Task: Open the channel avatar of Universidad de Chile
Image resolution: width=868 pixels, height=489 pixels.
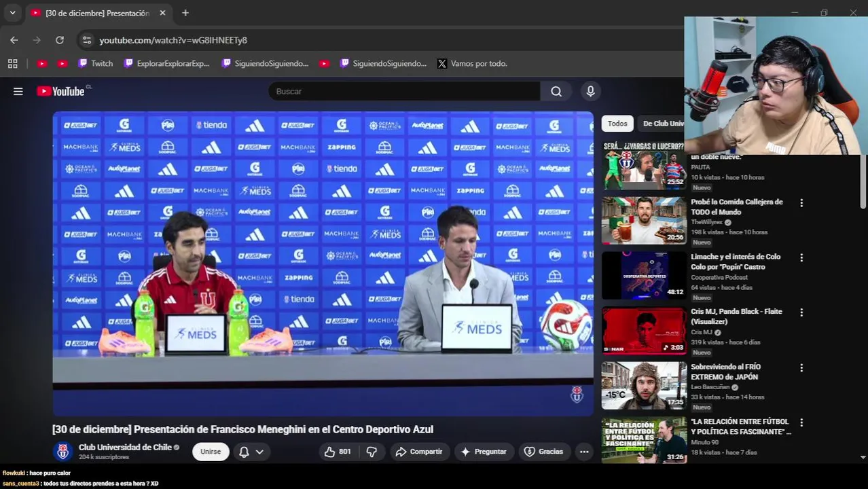Action: point(63,452)
